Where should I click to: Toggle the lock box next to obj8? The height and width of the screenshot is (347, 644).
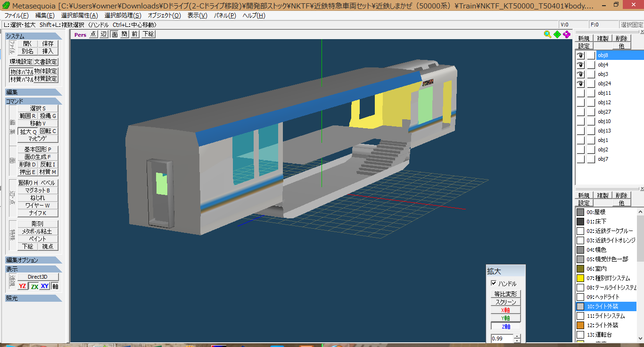click(x=591, y=55)
